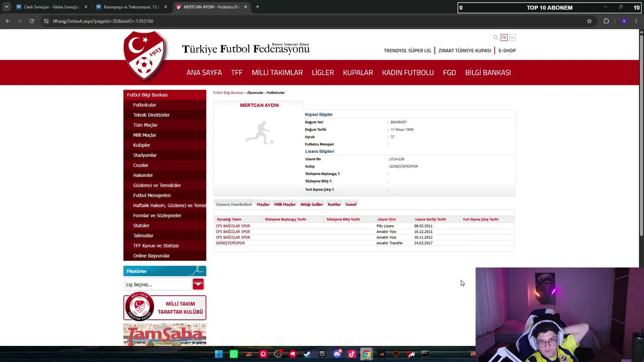Open KADIN FUTBOLU navigation menu
The height and width of the screenshot is (362, 644).
pos(408,72)
